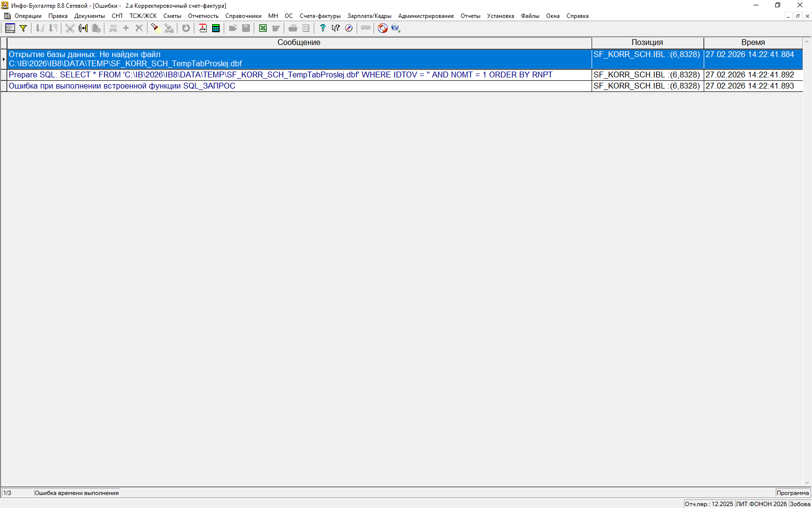Open the Администрирование menu

tap(425, 16)
